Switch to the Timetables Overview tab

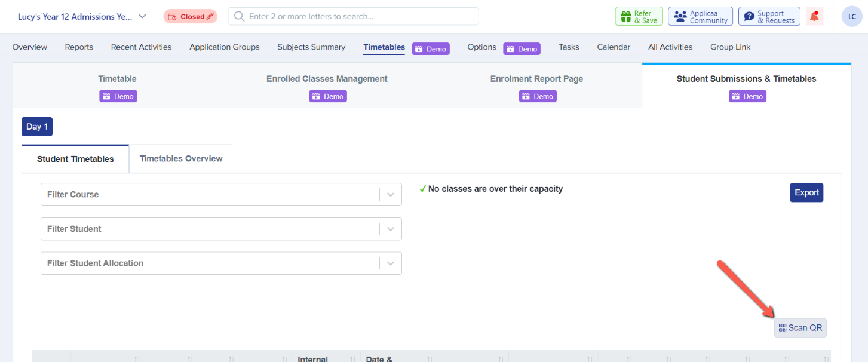pos(181,159)
